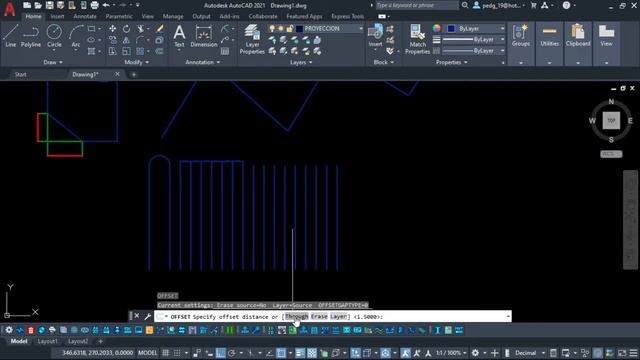Image resolution: width=640 pixels, height=360 pixels.
Task: Click the Hatch draw tool
Action: pyautogui.click(x=91, y=51)
